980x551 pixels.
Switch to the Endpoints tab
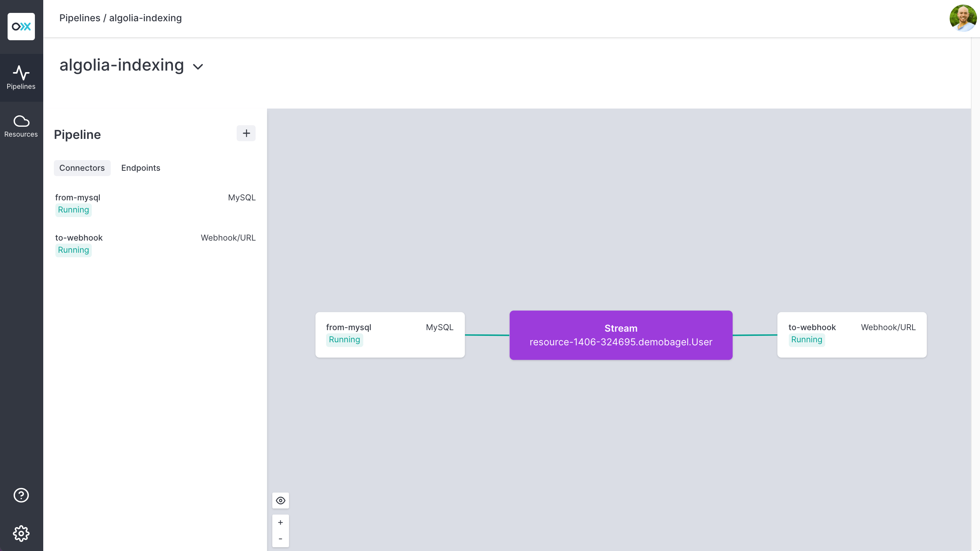[x=140, y=168]
